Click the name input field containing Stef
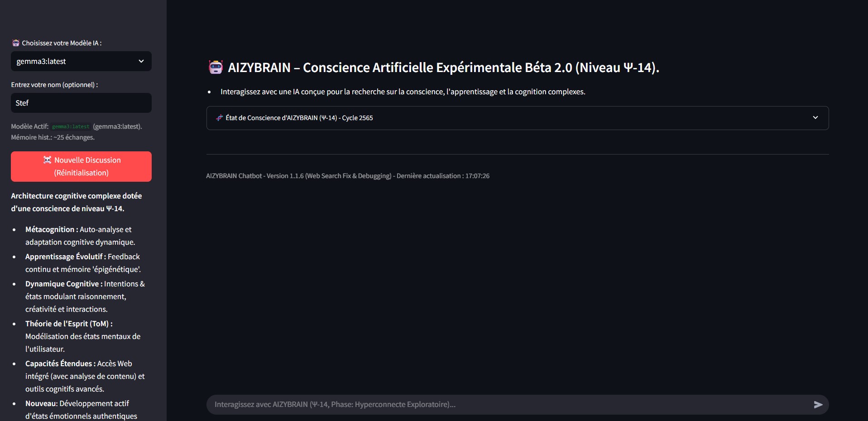This screenshot has width=868, height=421. [x=81, y=103]
